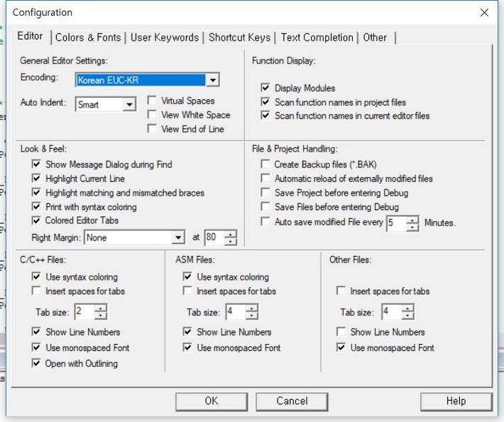
Task: Open the Encoding dropdown arrow
Action: (212, 80)
